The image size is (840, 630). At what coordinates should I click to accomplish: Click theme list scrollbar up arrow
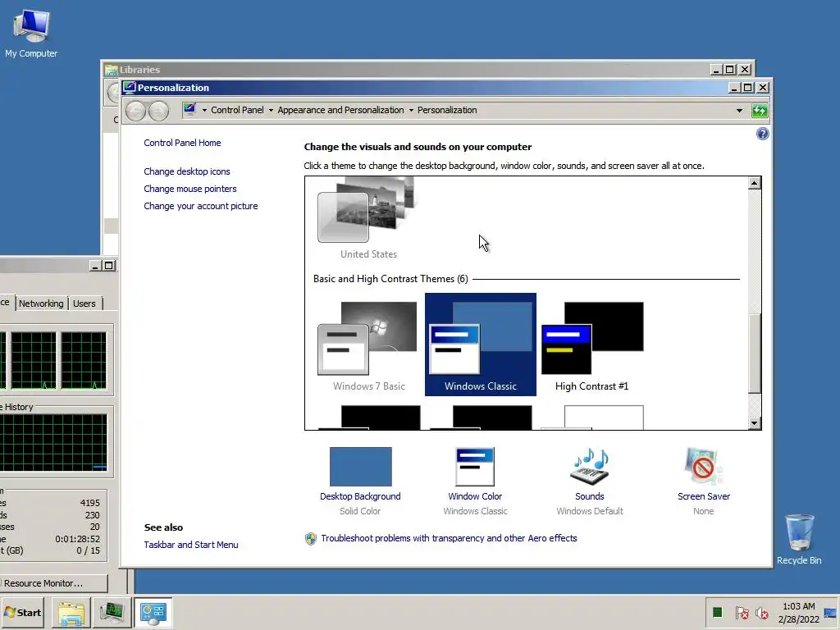(755, 183)
